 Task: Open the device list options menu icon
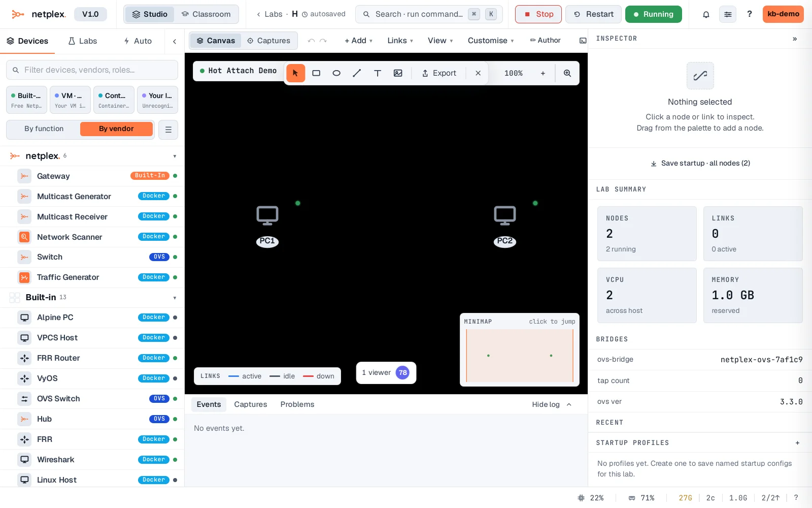pyautogui.click(x=168, y=130)
